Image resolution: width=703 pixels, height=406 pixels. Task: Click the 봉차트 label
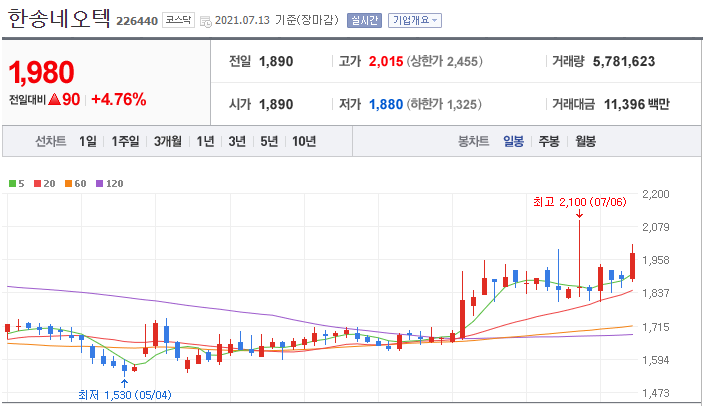coord(473,142)
